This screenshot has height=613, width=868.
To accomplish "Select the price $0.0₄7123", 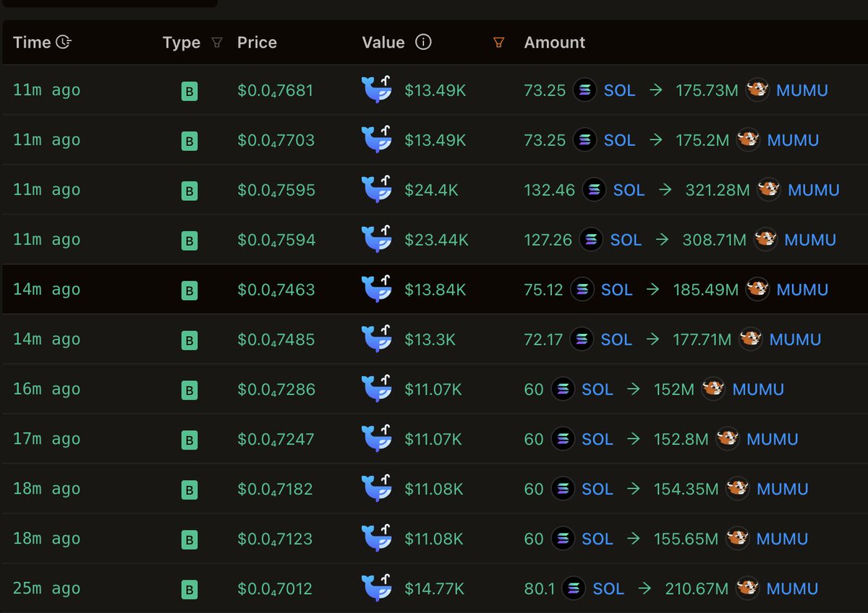I will coord(275,539).
